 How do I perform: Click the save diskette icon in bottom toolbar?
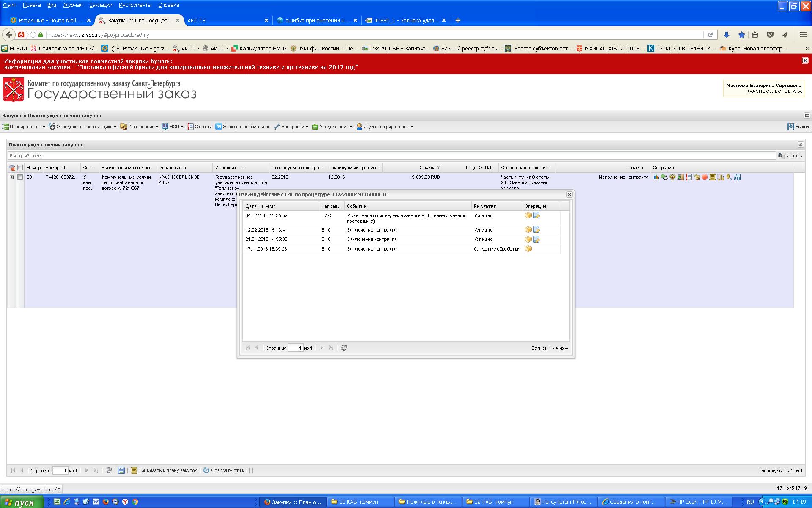pos(121,470)
